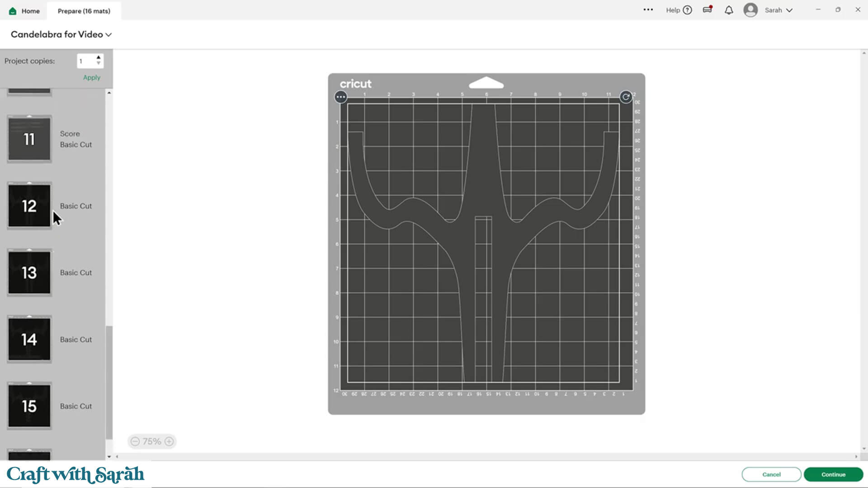The width and height of the screenshot is (868, 488).
Task: Click the Sarah profile avatar
Action: point(750,10)
